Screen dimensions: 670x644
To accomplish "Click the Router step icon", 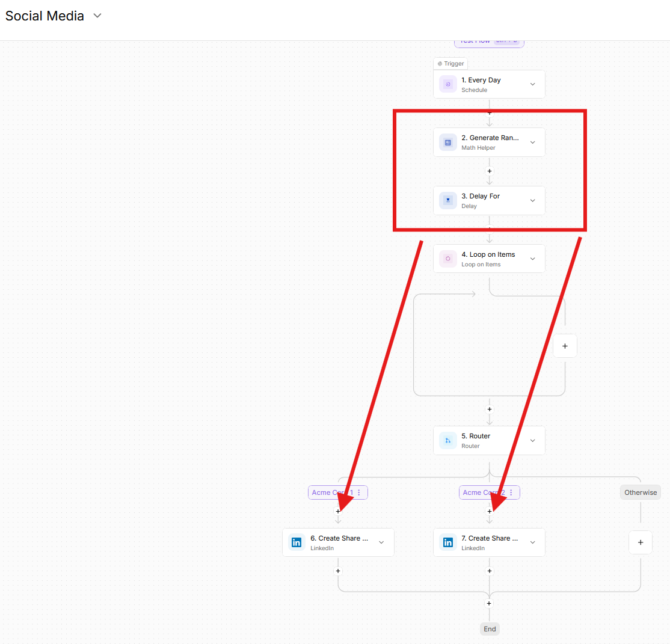I will [x=447, y=441].
